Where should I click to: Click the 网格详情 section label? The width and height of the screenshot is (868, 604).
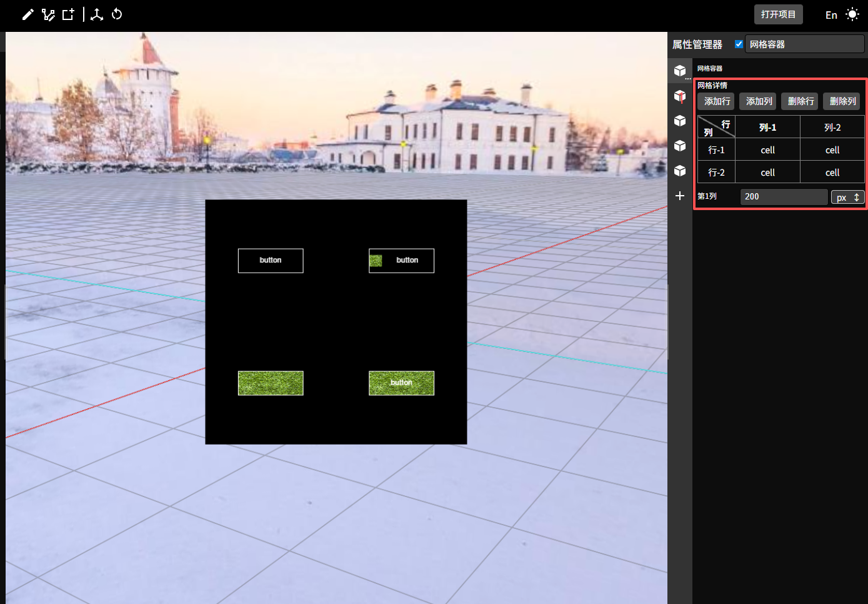(712, 85)
